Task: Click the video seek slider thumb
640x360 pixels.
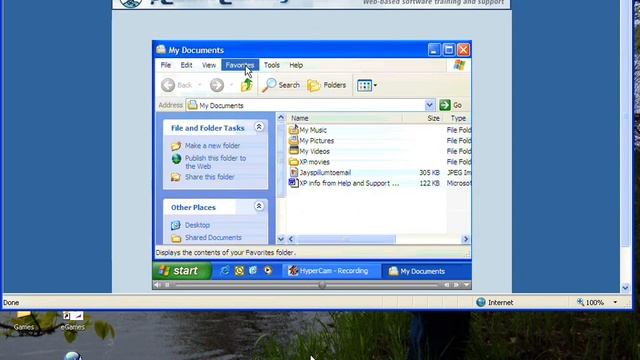Action: click(x=322, y=285)
